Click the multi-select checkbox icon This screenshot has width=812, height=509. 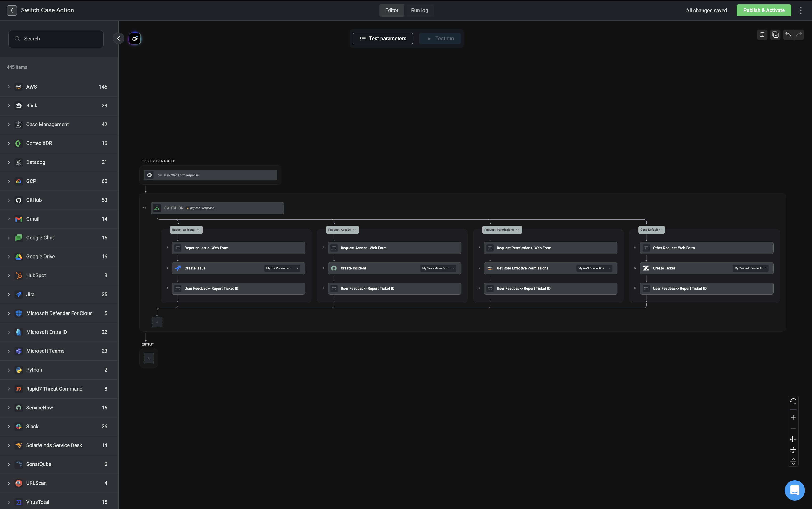coord(775,34)
